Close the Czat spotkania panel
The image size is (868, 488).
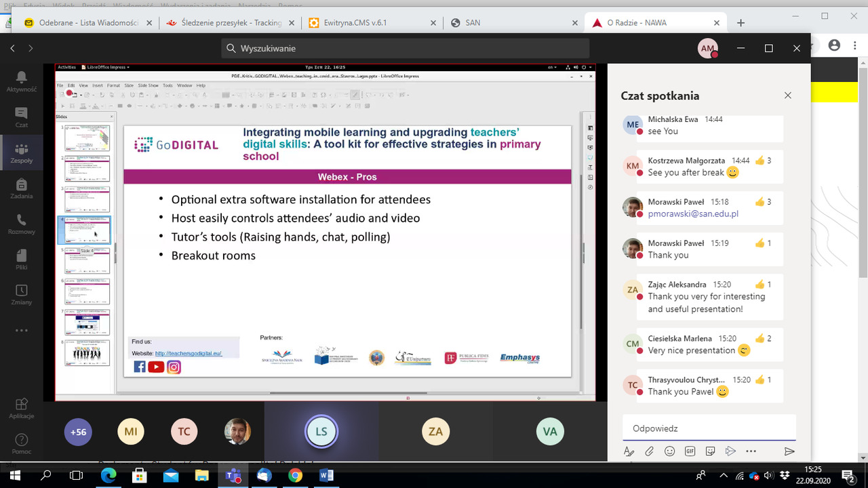pyautogui.click(x=788, y=96)
